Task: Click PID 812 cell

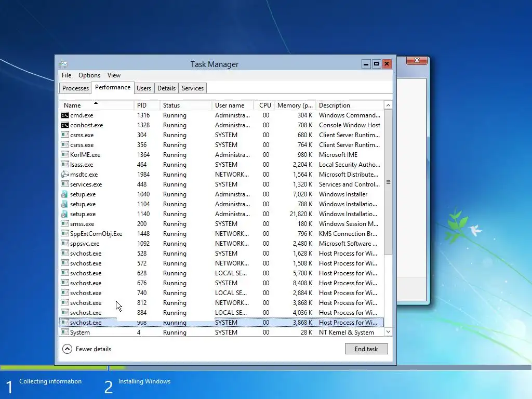Action: [x=142, y=302]
